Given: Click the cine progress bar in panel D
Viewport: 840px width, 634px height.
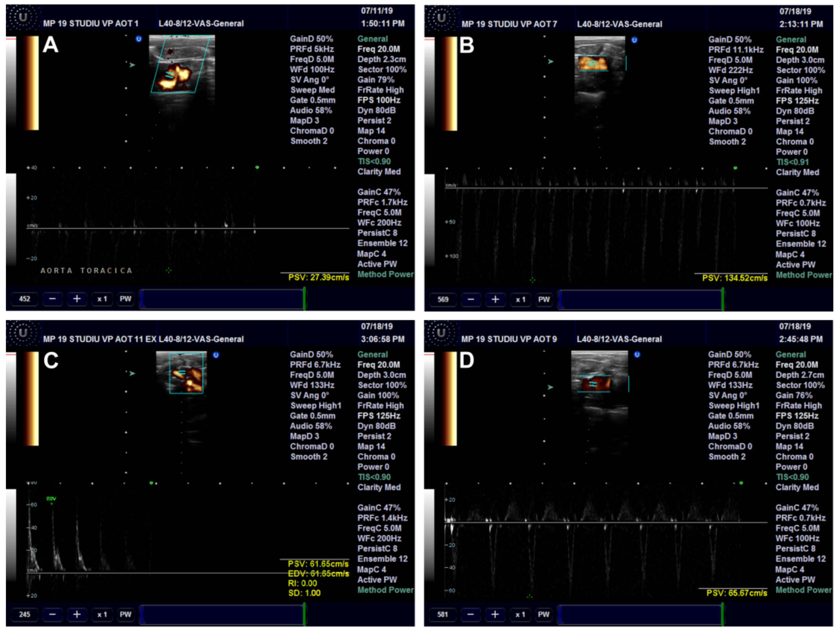Looking at the screenshot, I should (641, 614).
